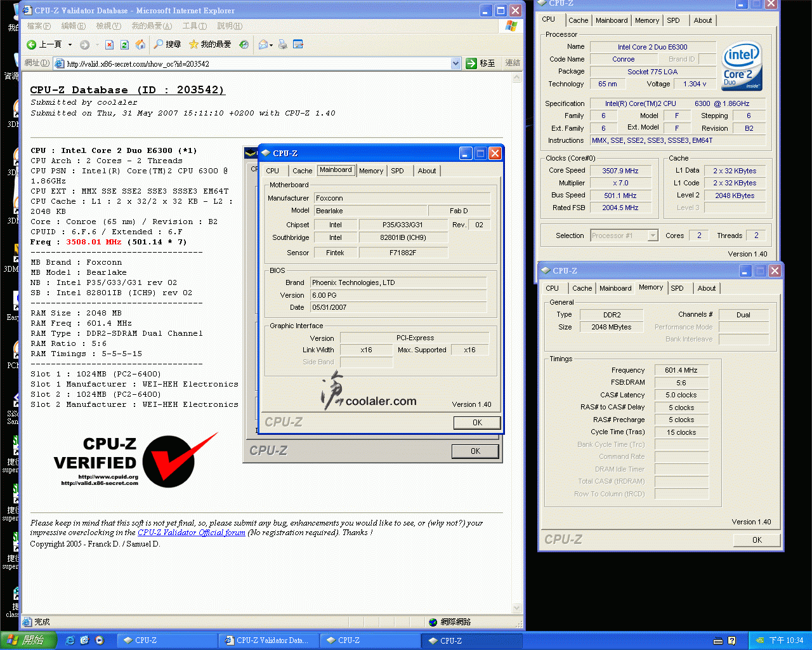
Task: Click the History icon in toolbar
Action: pyautogui.click(x=244, y=44)
